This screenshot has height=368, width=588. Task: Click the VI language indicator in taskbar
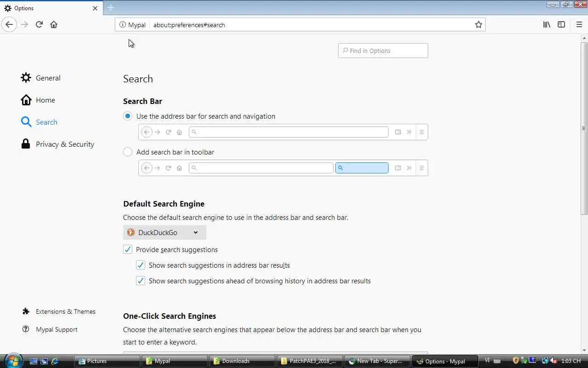487,361
